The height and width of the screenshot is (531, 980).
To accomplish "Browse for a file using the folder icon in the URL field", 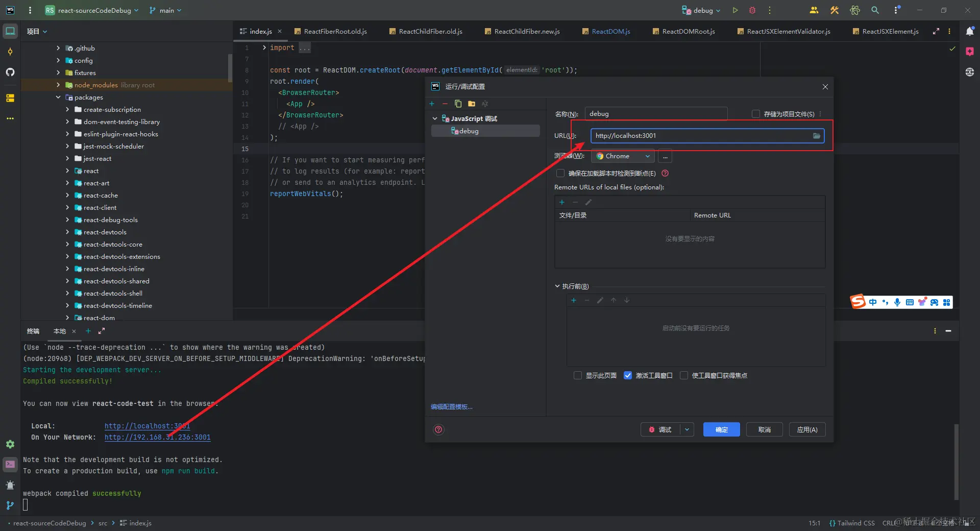I will coord(817,136).
